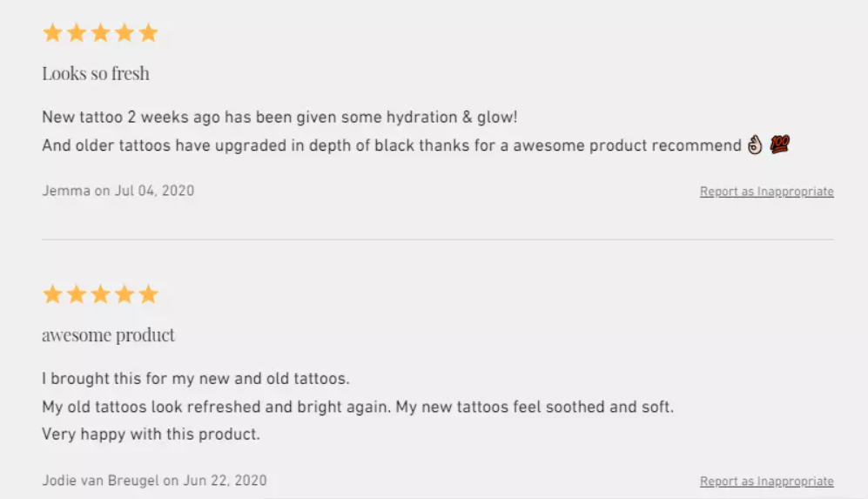The height and width of the screenshot is (499, 868).
Task: Click the line "I brought this for my new and old tattoos."
Action: pos(196,379)
